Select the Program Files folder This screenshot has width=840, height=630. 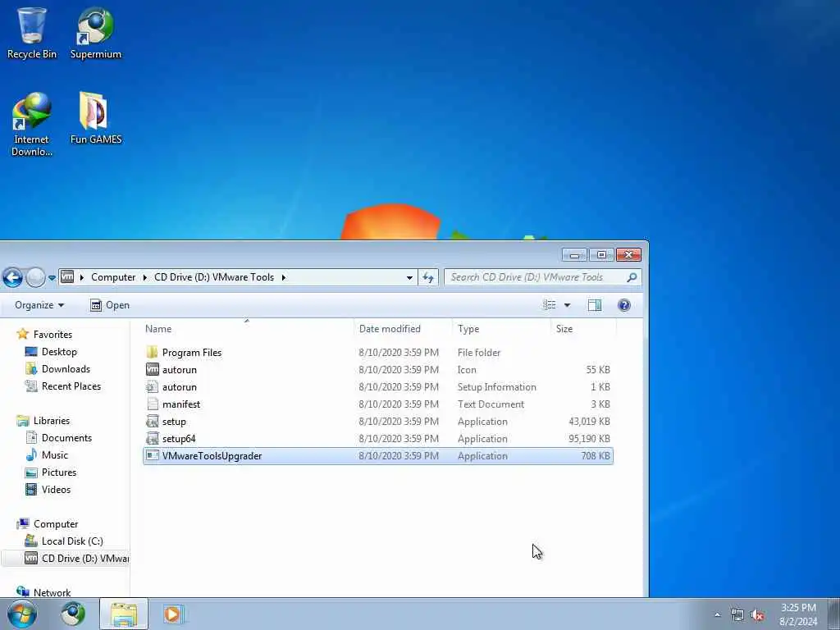point(377,353)
